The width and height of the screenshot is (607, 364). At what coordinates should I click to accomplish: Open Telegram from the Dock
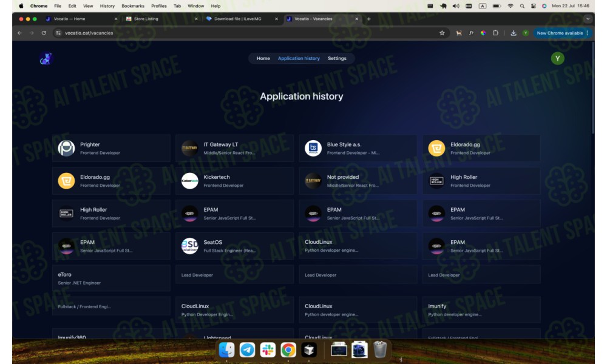point(247,349)
